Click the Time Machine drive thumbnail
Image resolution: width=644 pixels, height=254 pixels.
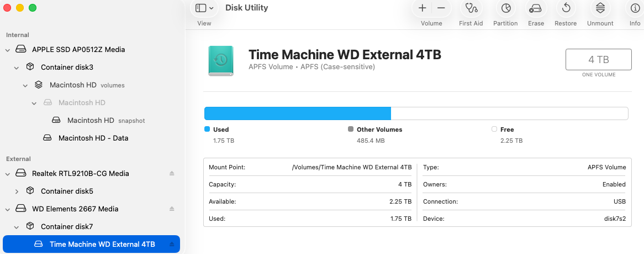[x=220, y=61]
